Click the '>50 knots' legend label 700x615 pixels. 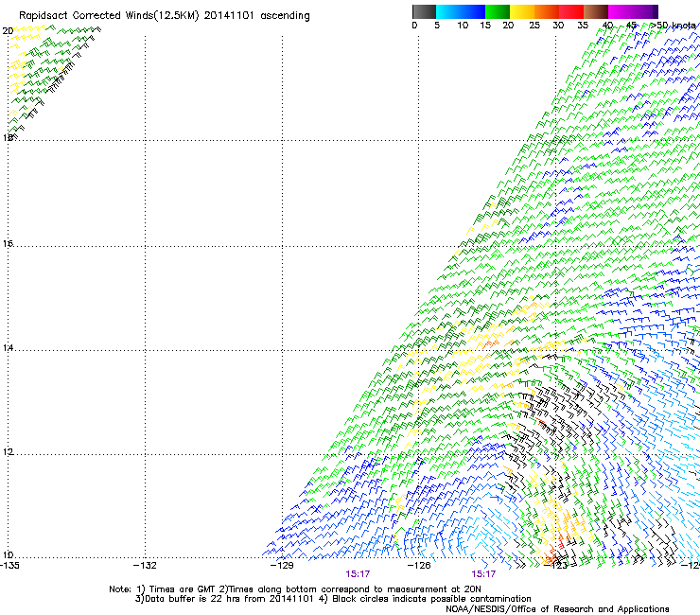pos(674,26)
